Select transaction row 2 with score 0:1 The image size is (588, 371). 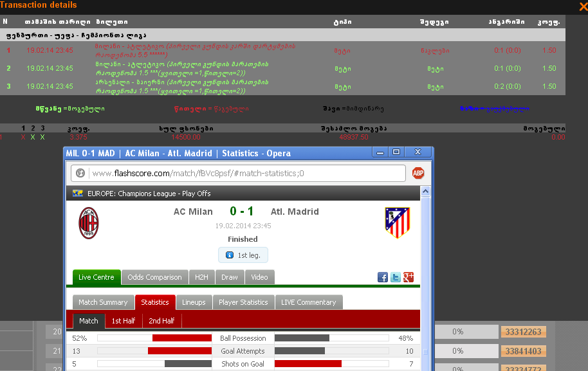click(283, 68)
